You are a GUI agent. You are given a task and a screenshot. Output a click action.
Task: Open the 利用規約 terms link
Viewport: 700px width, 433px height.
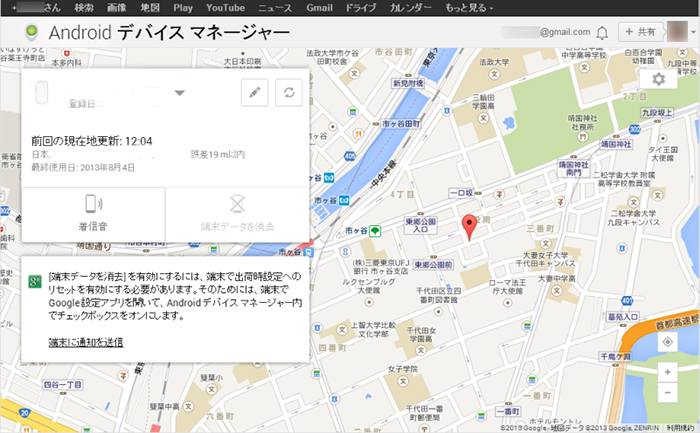(x=680, y=428)
